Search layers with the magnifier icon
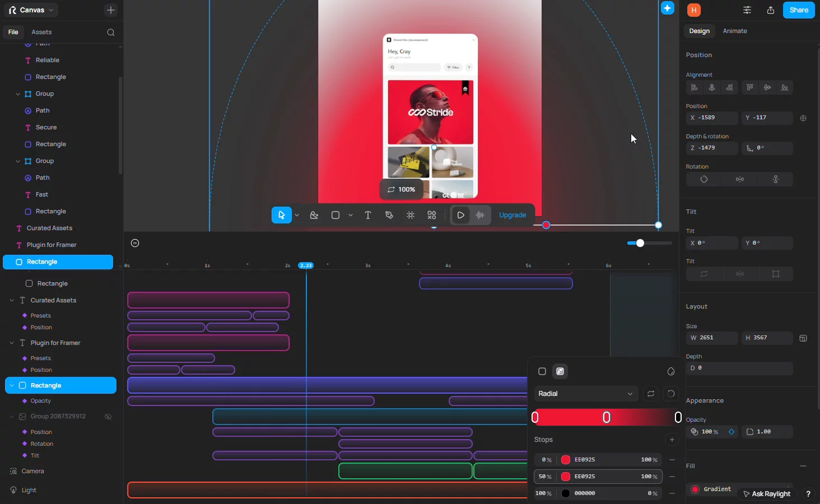Viewport: 820px width, 504px height. [x=111, y=32]
